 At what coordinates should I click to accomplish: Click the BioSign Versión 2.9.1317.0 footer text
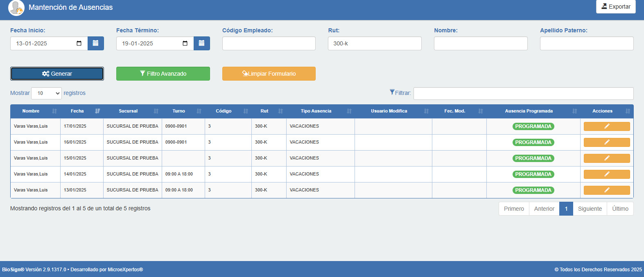point(72,270)
